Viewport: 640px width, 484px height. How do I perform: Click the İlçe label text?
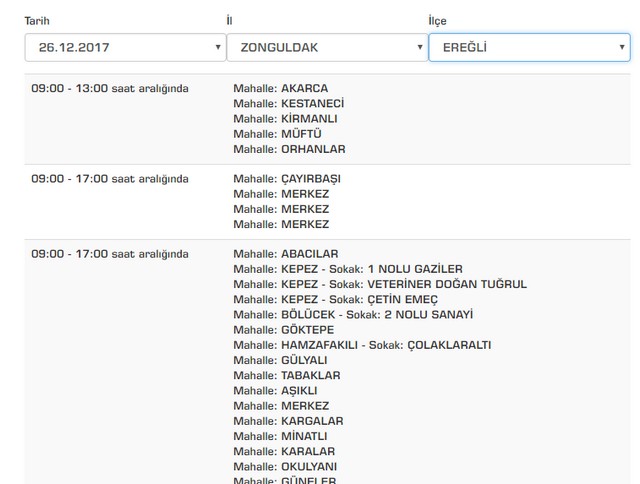pos(438,21)
